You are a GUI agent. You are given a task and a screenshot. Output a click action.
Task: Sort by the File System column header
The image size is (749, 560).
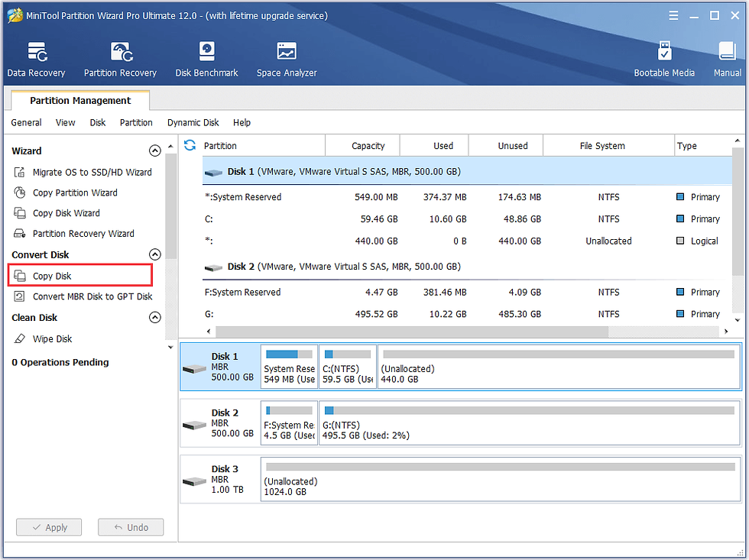coord(608,146)
